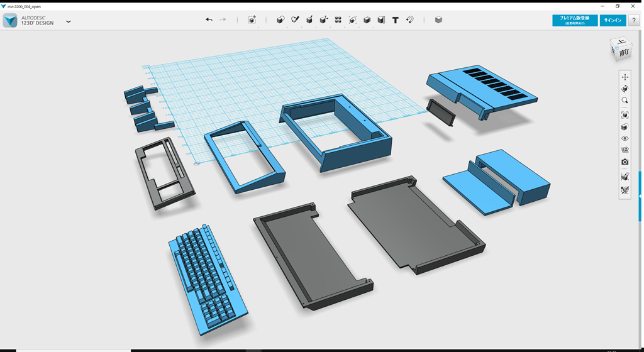644x352 pixels.
Task: Click the Undo arrow in the toolbar
Action: [209, 20]
